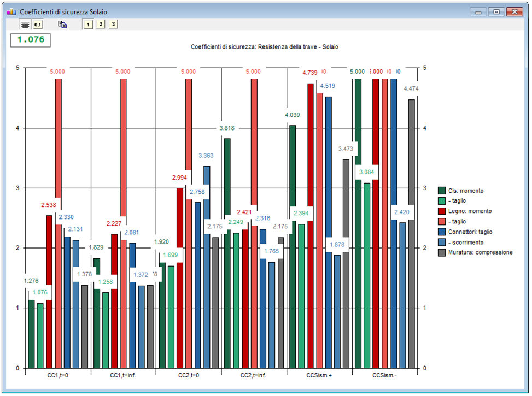This screenshot has height=396, width=532.
Task: Click the gray Muratura: compressione legend swatch
Action: coord(442,252)
